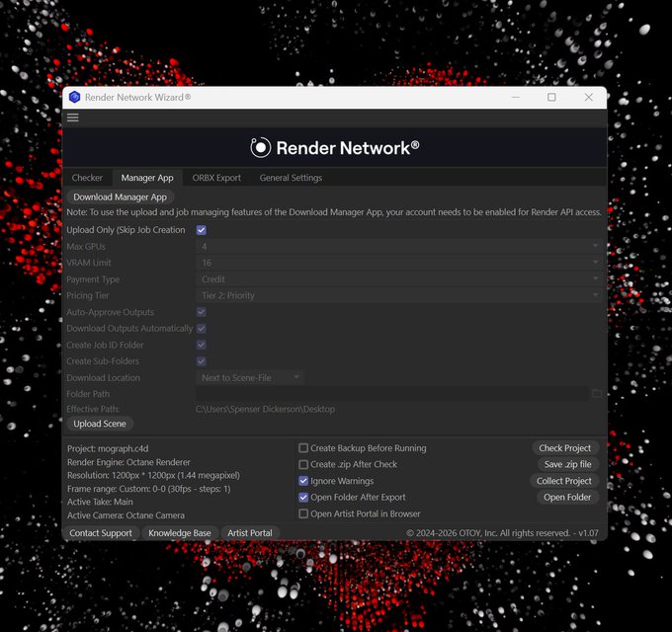Viewport: 672px width, 632px height.
Task: Enable Open Artist Portal in Browser
Action: pos(303,513)
